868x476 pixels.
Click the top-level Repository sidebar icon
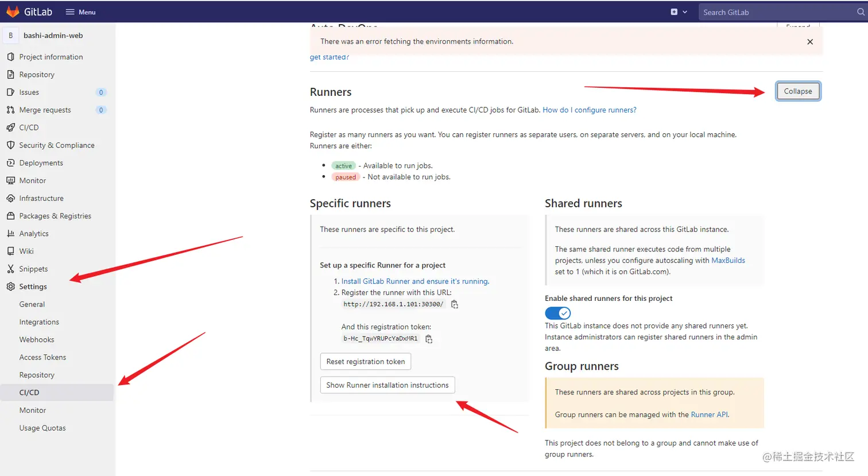[x=10, y=75]
